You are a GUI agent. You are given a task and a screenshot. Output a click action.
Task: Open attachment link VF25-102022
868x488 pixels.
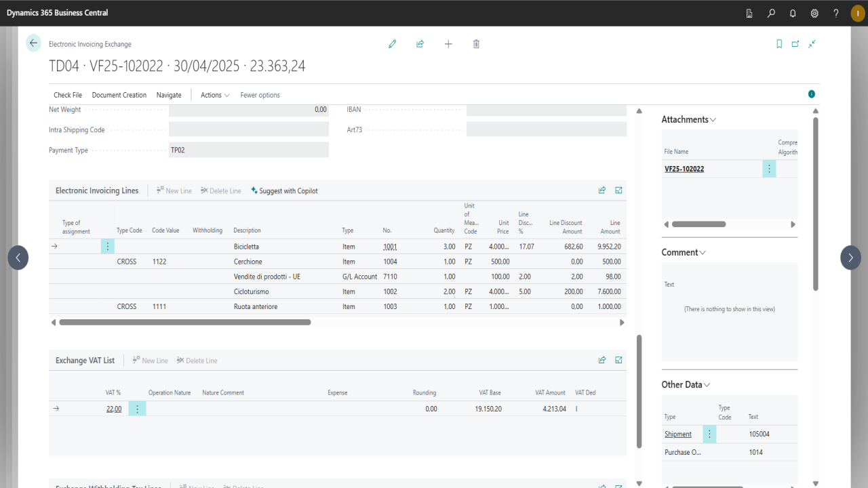pyautogui.click(x=684, y=169)
